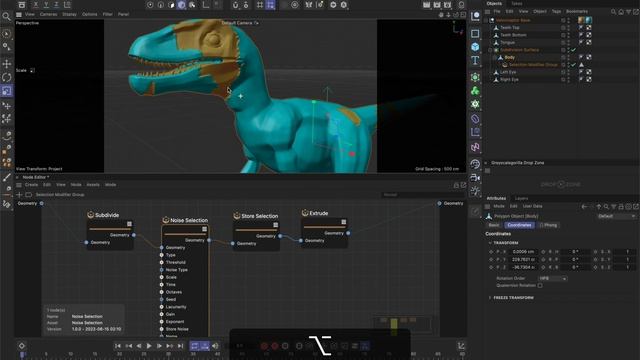Go to the start of timeline
This screenshot has width=640, height=360.
coord(118,346)
